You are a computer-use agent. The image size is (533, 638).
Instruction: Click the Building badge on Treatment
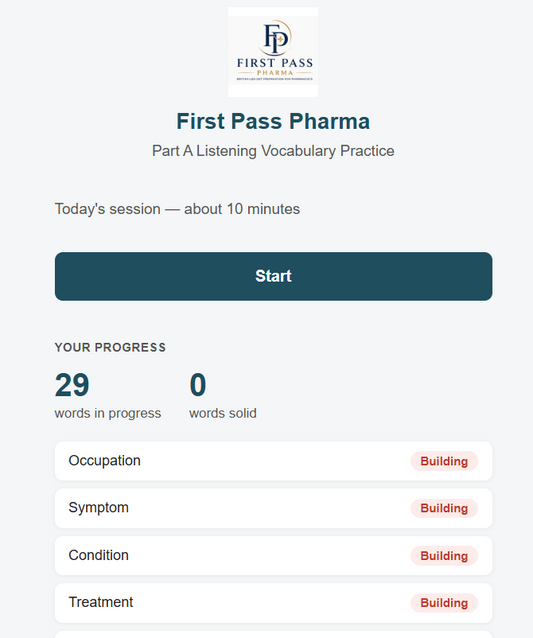[x=444, y=603]
